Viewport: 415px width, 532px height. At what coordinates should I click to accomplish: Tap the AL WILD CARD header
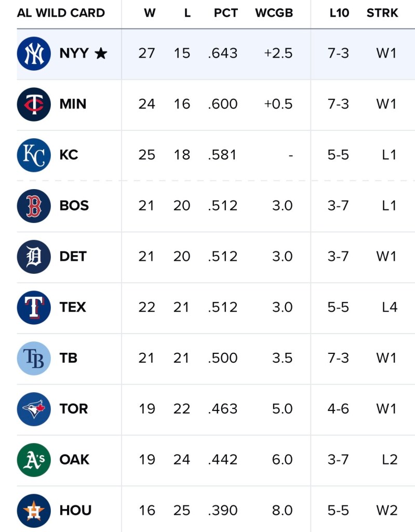coord(61,13)
